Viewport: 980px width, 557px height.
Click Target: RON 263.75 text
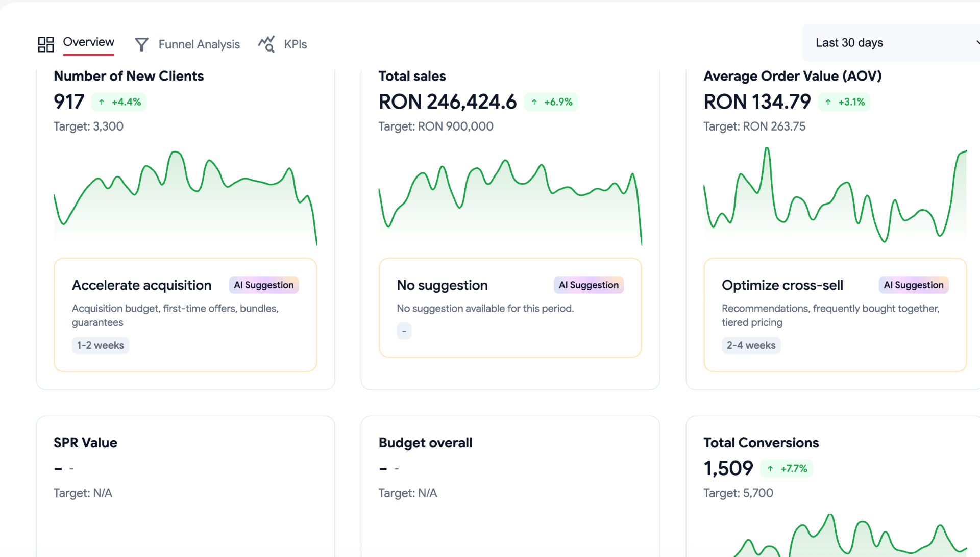click(x=754, y=126)
